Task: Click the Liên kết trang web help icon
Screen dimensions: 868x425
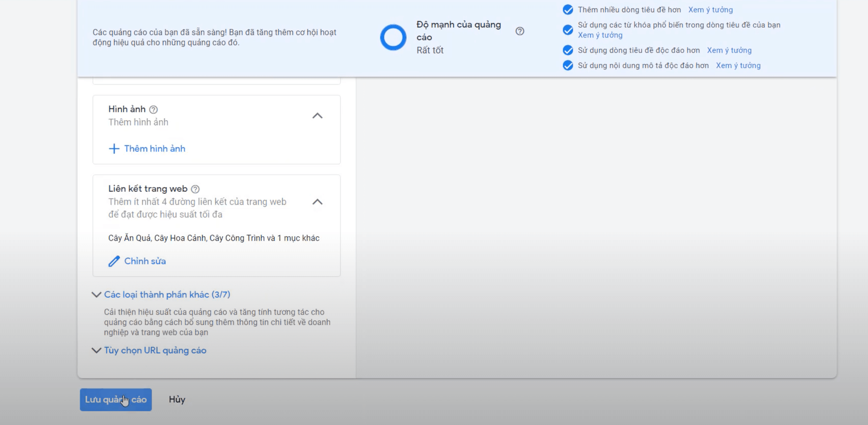Action: [x=195, y=189]
